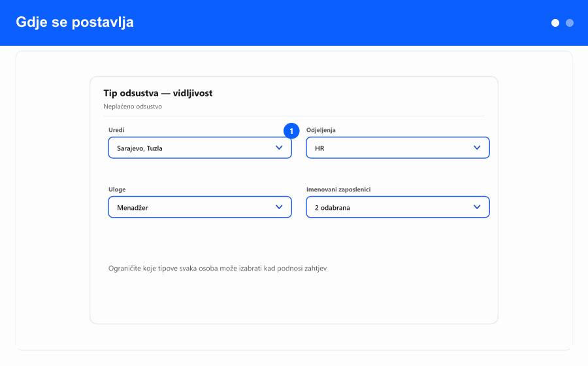Viewport: 588px width, 366px height.
Task: Go to the first slide indicator dot
Action: pos(555,23)
